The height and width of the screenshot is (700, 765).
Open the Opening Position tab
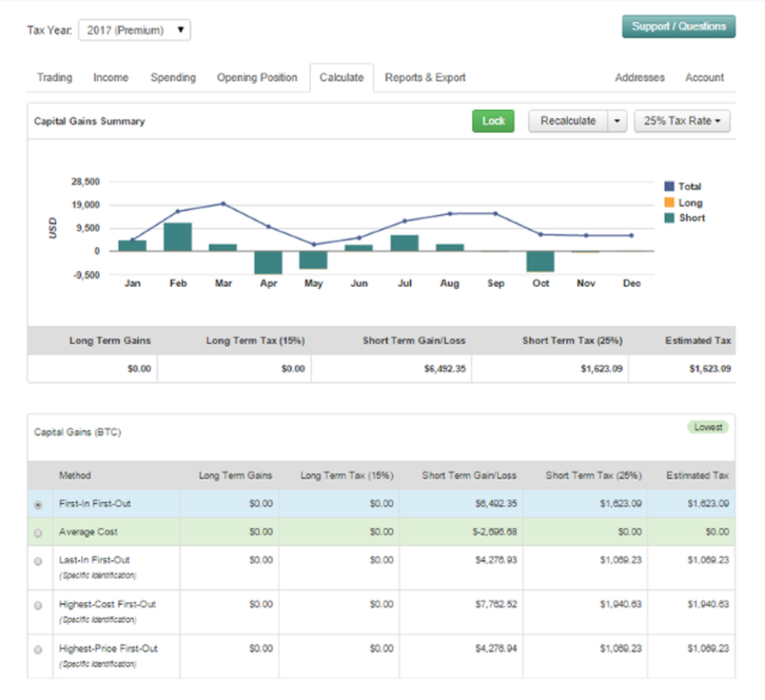point(257,77)
